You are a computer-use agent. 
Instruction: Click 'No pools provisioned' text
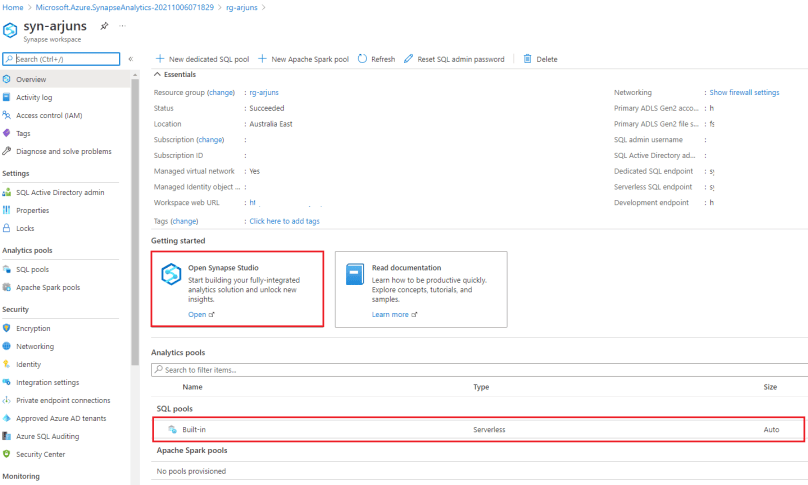click(x=191, y=471)
